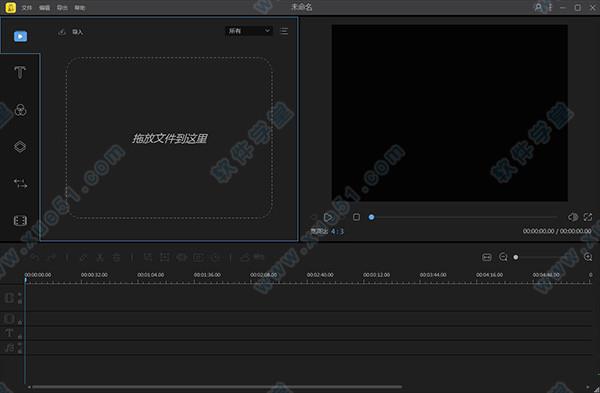Click the timeline horizontal scrollbar
Image resolution: width=600 pixels, height=393 pixels.
[x=217, y=387]
